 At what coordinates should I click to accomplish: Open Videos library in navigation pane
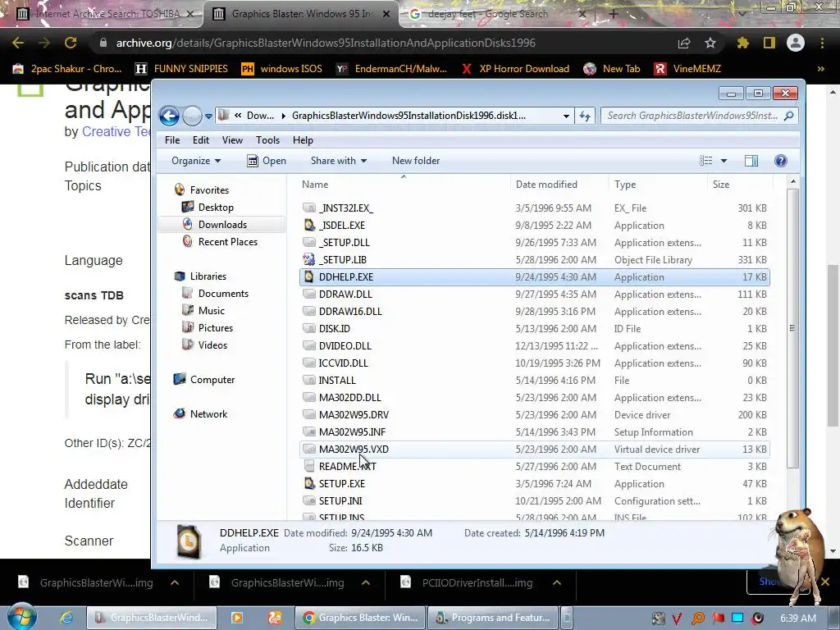coord(212,345)
